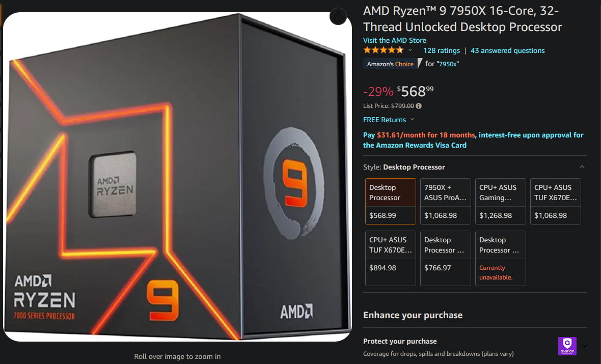The image size is (601, 364).
Task: Select the Desktop Processor $568.99 style
Action: (x=390, y=201)
